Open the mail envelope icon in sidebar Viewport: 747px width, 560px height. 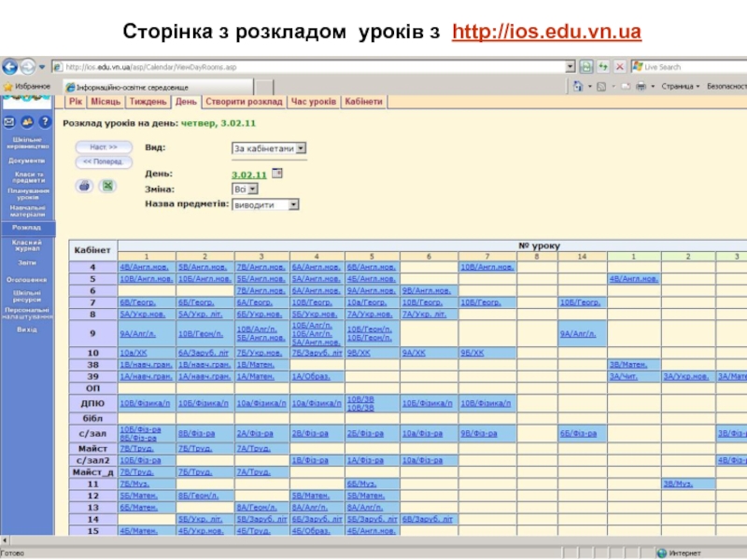pyautogui.click(x=9, y=122)
